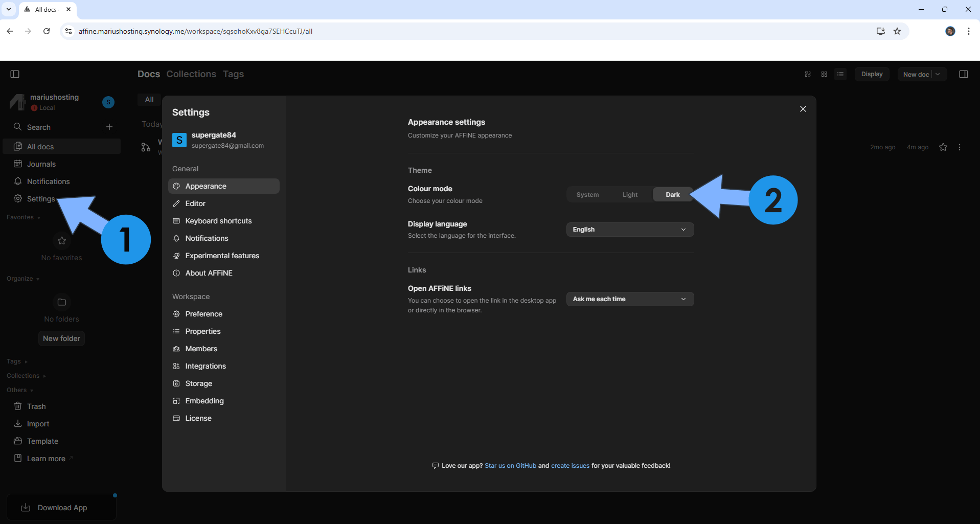Open Trash in the sidebar
This screenshot has width=980, height=524.
(61, 406)
